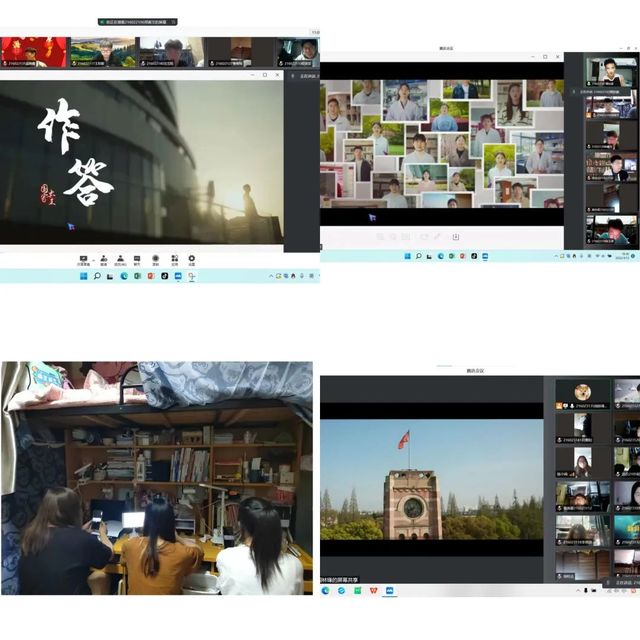Select the participant thumbnail with mountain landscape background

click(x=102, y=51)
